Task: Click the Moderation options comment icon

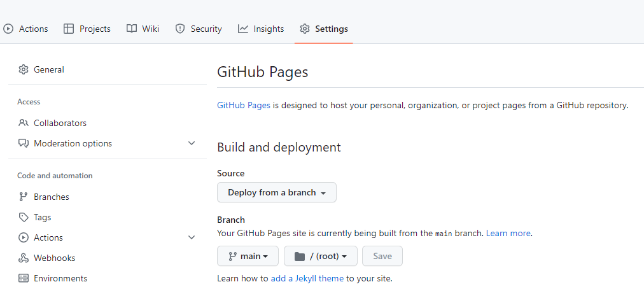Action: [x=24, y=143]
